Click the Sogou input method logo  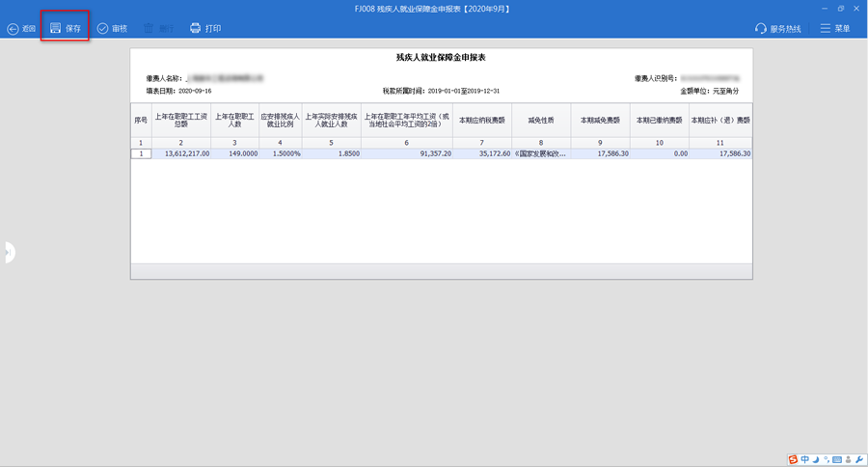coord(793,459)
